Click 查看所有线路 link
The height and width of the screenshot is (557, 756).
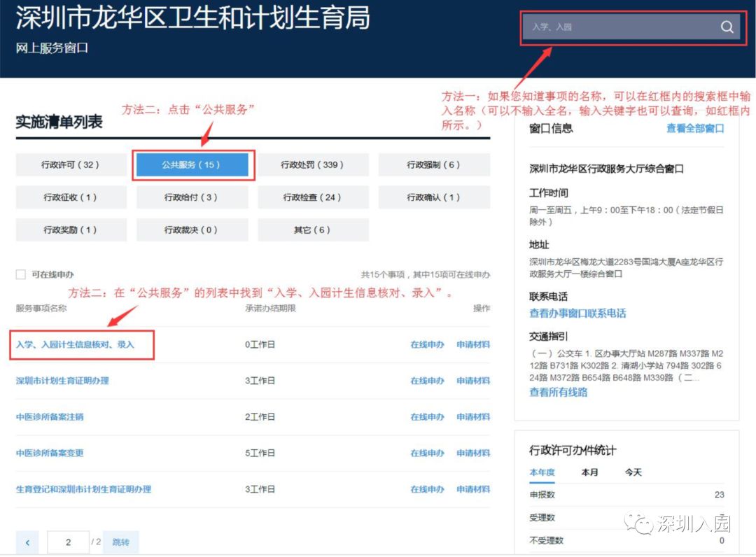coord(560,390)
